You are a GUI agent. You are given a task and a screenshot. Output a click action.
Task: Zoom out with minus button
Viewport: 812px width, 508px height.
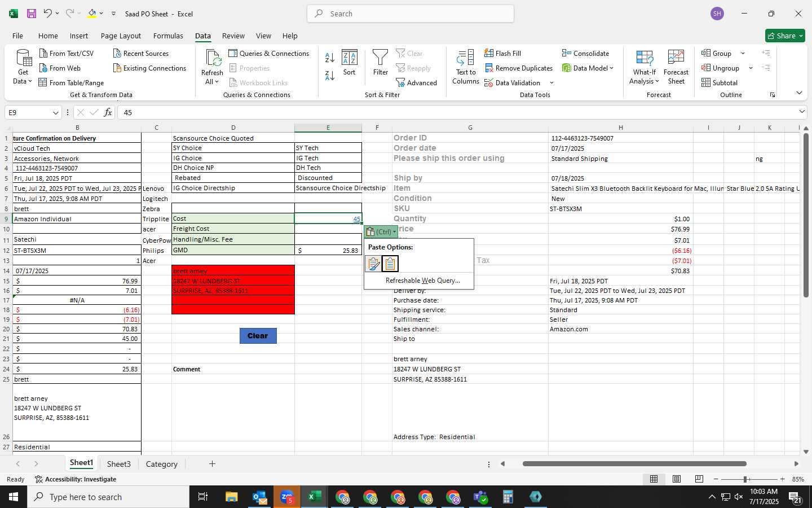point(716,479)
